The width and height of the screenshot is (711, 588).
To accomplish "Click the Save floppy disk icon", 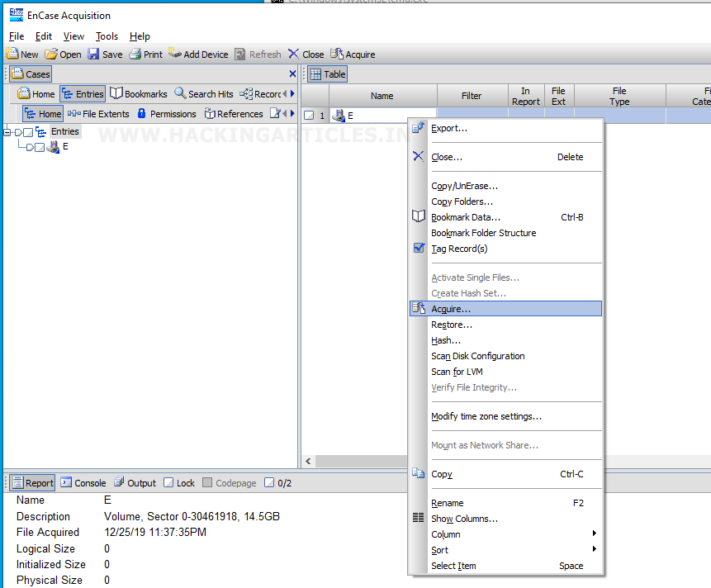I will (x=93, y=54).
